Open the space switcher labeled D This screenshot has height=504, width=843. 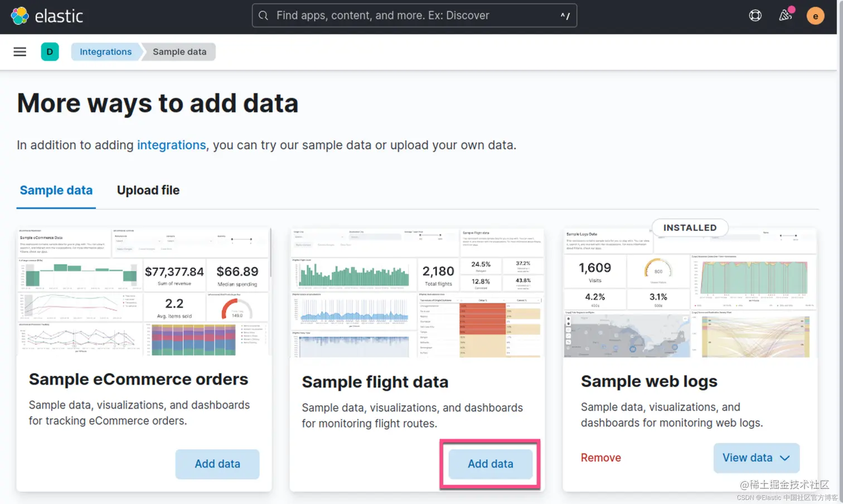pyautogui.click(x=50, y=51)
